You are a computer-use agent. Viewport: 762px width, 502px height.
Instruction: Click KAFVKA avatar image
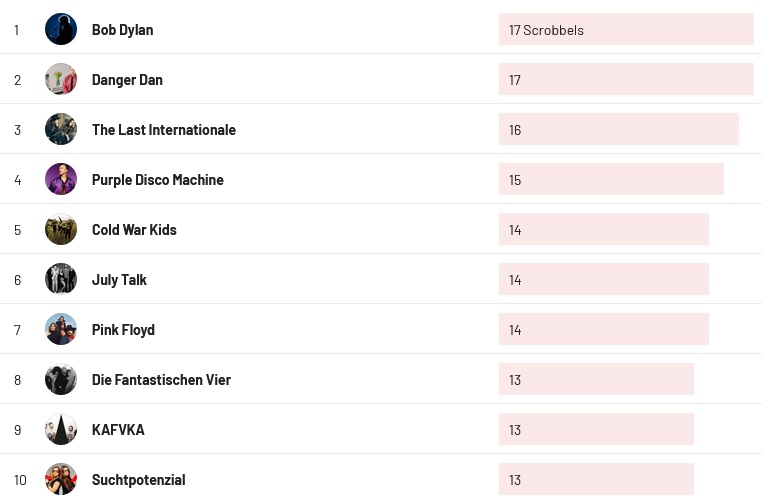click(x=61, y=429)
